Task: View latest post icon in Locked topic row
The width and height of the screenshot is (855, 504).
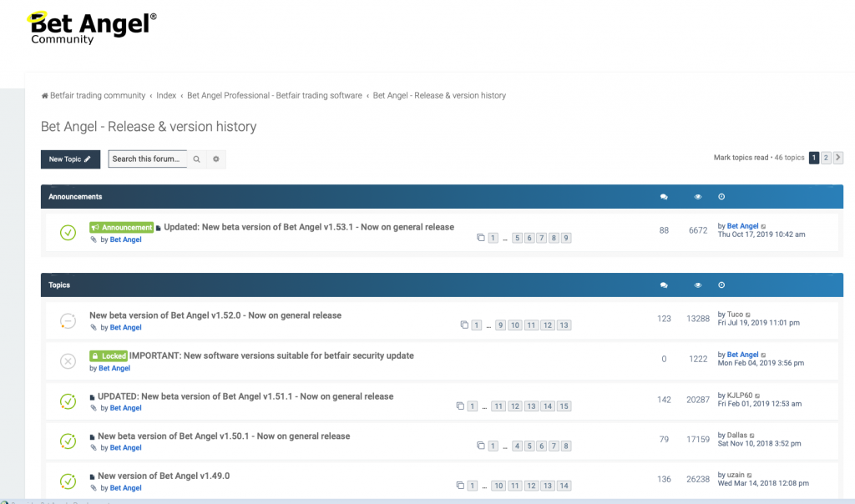Action: pyautogui.click(x=763, y=355)
